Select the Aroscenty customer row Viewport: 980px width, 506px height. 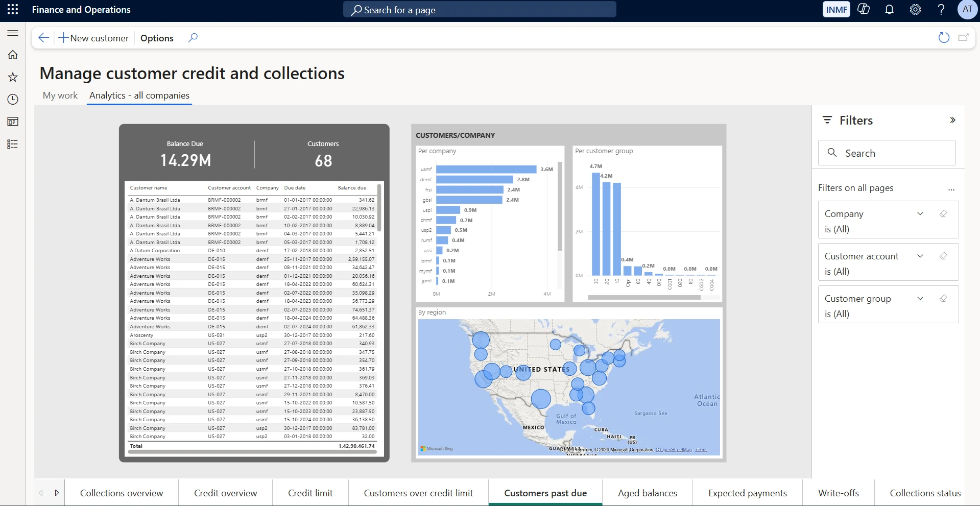coord(252,335)
